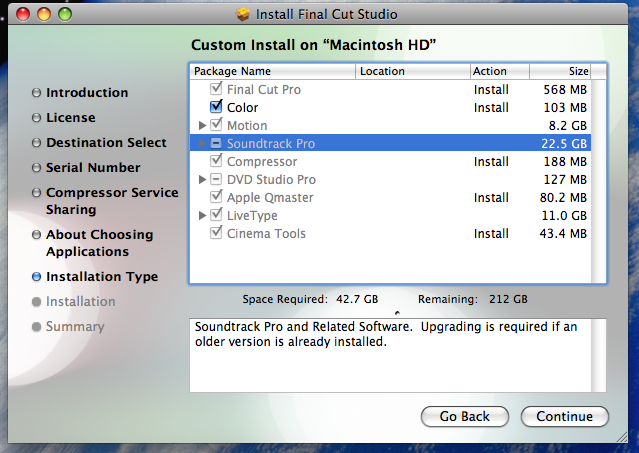Image resolution: width=639 pixels, height=453 pixels.
Task: Click the Continue button
Action: coord(564,416)
